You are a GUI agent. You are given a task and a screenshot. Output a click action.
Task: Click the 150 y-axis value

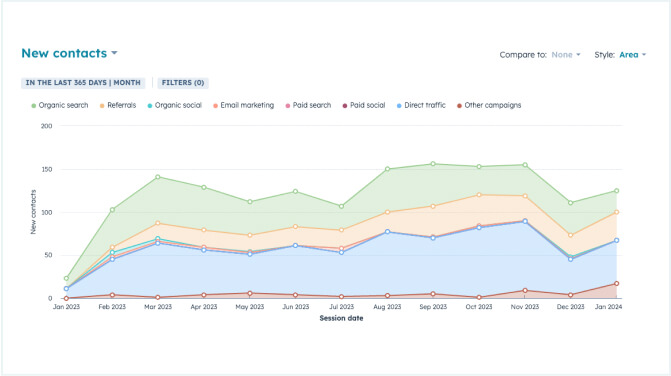tap(47, 169)
